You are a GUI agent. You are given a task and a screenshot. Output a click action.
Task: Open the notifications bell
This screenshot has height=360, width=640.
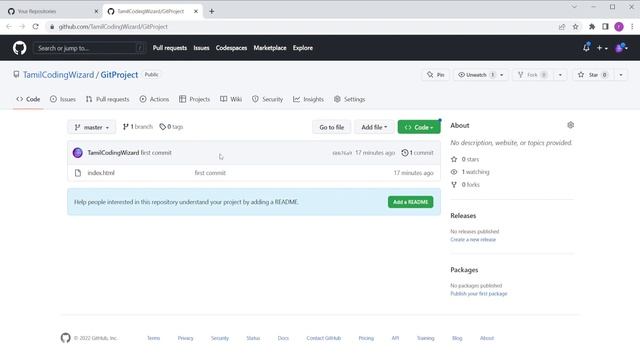[586, 47]
